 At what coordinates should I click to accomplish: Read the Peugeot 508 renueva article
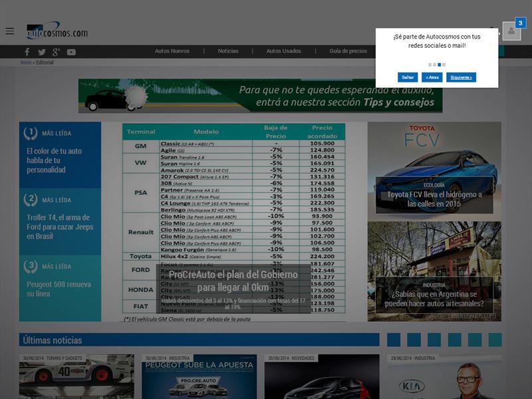pos(59,289)
